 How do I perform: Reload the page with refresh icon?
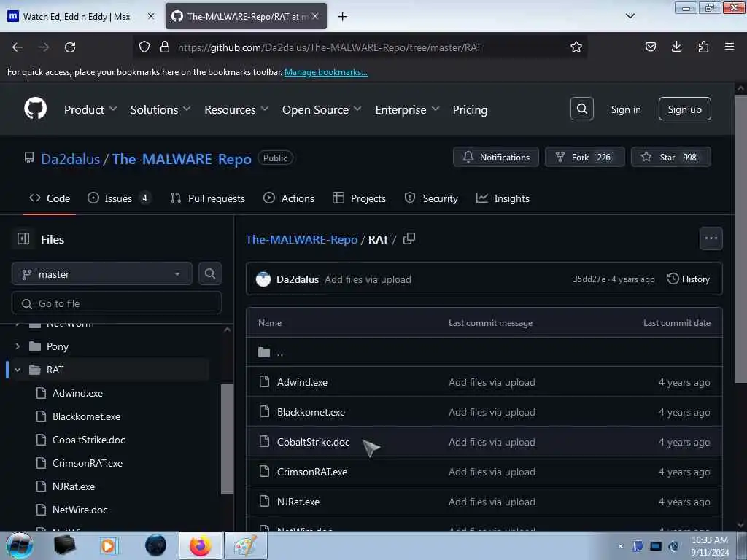pos(70,47)
